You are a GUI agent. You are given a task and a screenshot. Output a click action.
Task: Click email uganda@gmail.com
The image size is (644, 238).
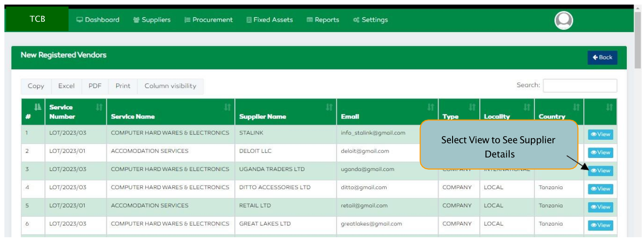tap(367, 169)
